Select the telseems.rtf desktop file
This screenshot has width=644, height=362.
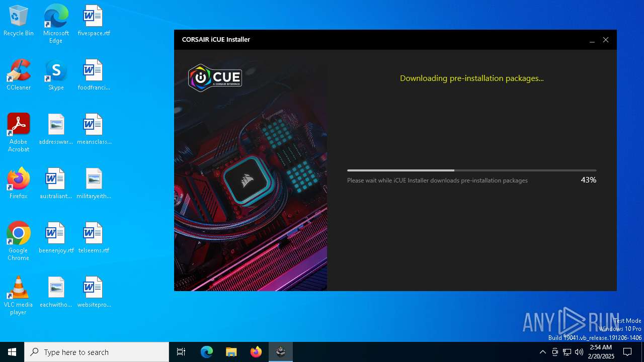coord(94,238)
